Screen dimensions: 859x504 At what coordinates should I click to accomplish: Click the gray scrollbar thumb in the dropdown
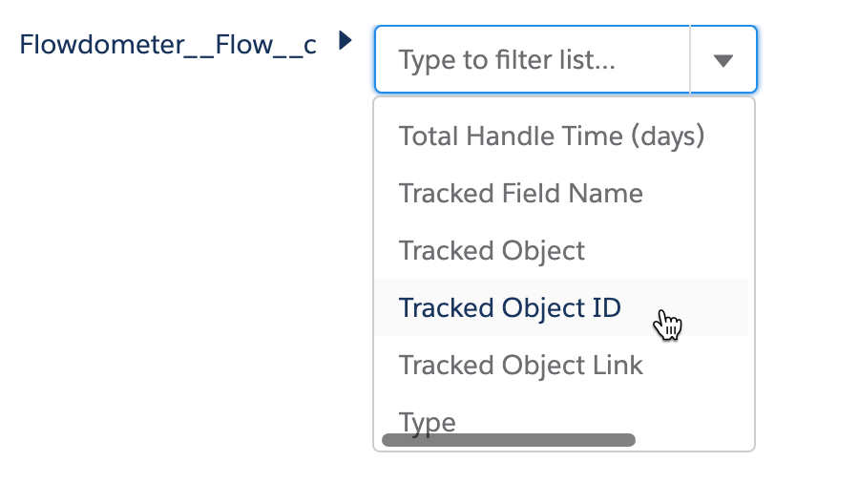tap(508, 440)
